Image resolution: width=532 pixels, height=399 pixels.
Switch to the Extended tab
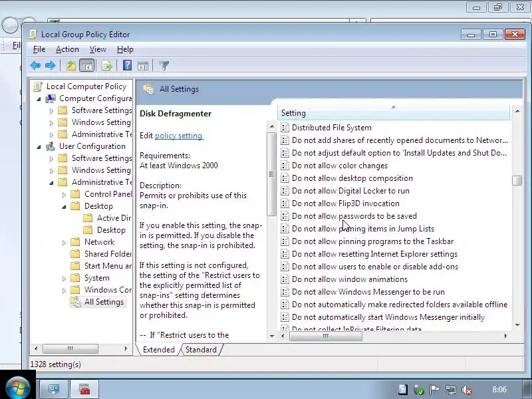pos(158,350)
